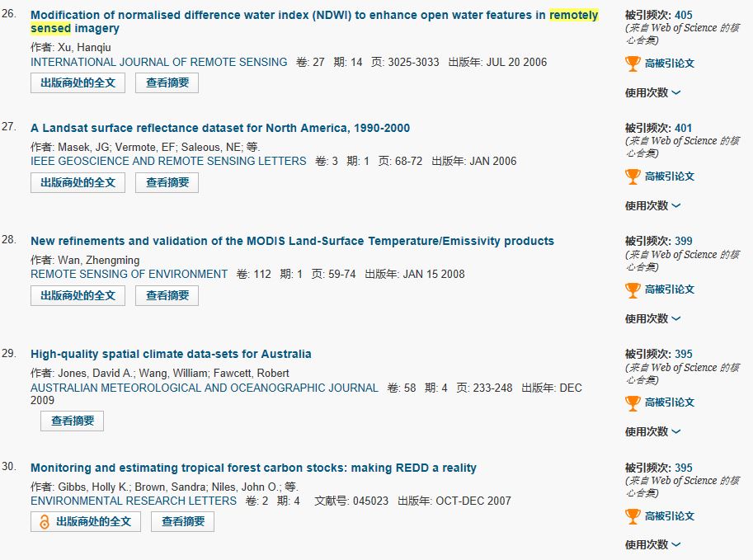Open IEEE GEOSCIENCE AND REMOTE SENSING LETTERS link
Viewport: 753px width, 560px height.
(x=168, y=162)
